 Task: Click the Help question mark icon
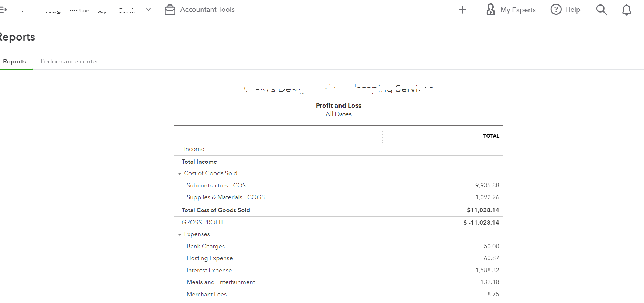(556, 10)
